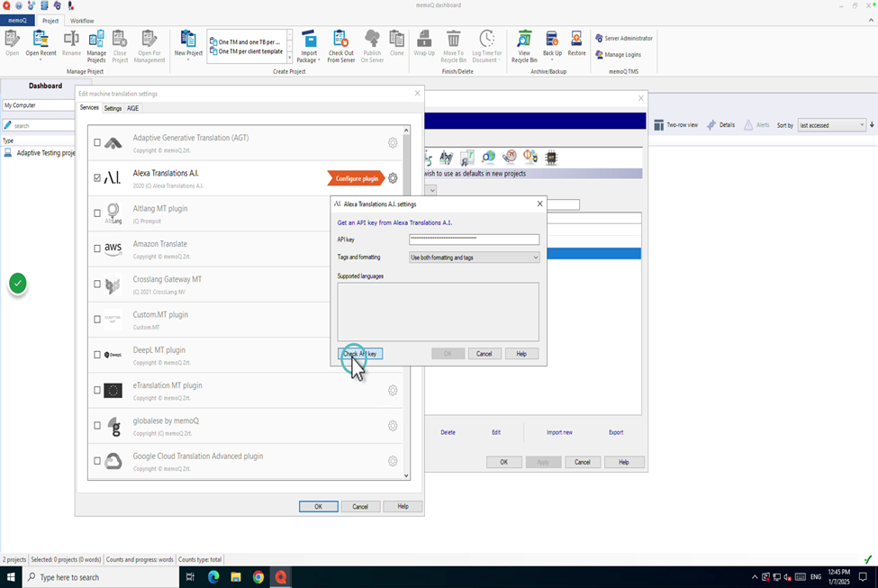The width and height of the screenshot is (878, 588).
Task: Click gear icon next to Configure plugin
Action: (x=393, y=178)
